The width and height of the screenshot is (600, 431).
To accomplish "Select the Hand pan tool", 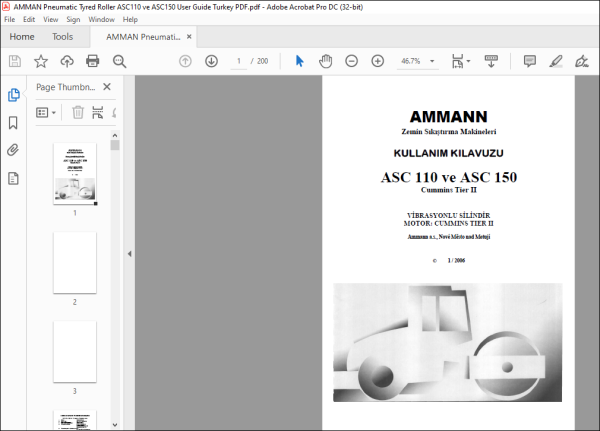I will pyautogui.click(x=325, y=61).
